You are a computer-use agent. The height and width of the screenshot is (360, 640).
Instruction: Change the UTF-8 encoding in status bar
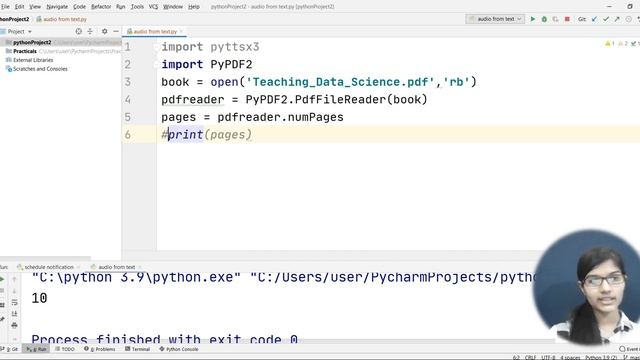coord(548,358)
